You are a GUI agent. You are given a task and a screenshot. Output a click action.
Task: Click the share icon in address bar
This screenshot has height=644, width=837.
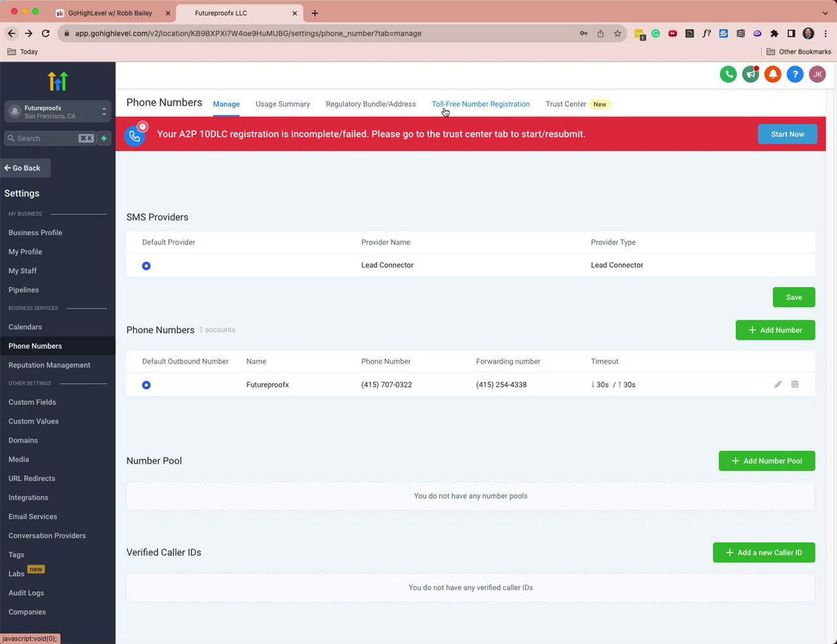tap(600, 33)
